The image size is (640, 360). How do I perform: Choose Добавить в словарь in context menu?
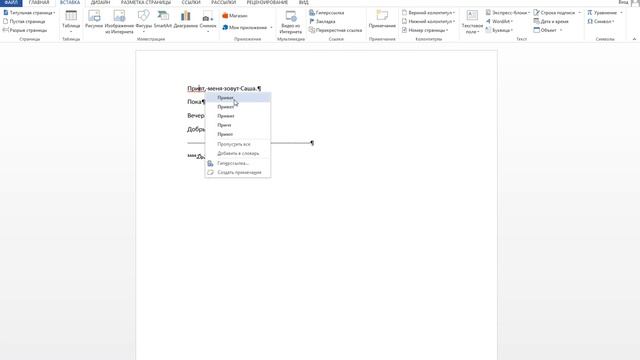click(238, 153)
